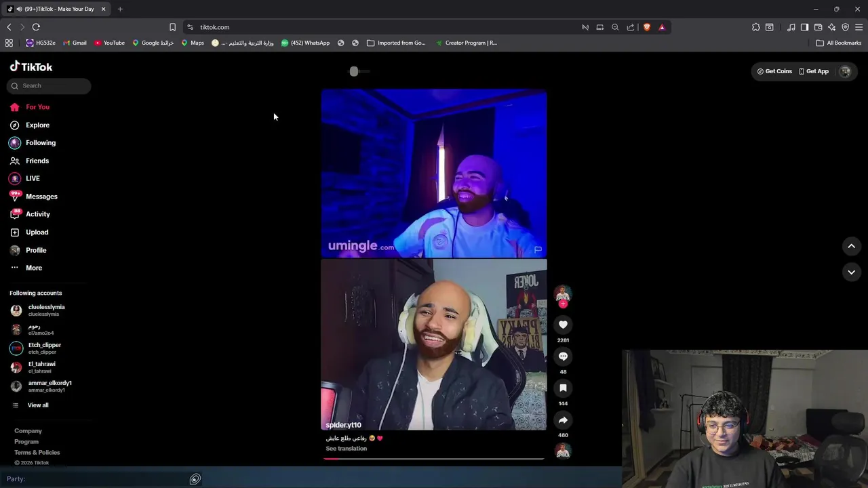
Task: Click the zoom magnifier in address bar
Action: point(615,27)
